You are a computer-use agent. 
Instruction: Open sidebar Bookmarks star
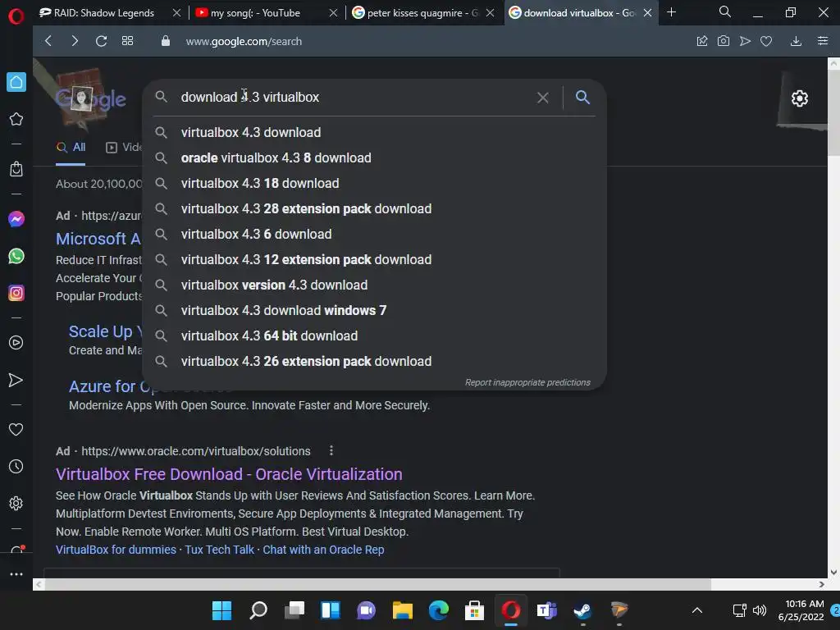[x=16, y=119]
